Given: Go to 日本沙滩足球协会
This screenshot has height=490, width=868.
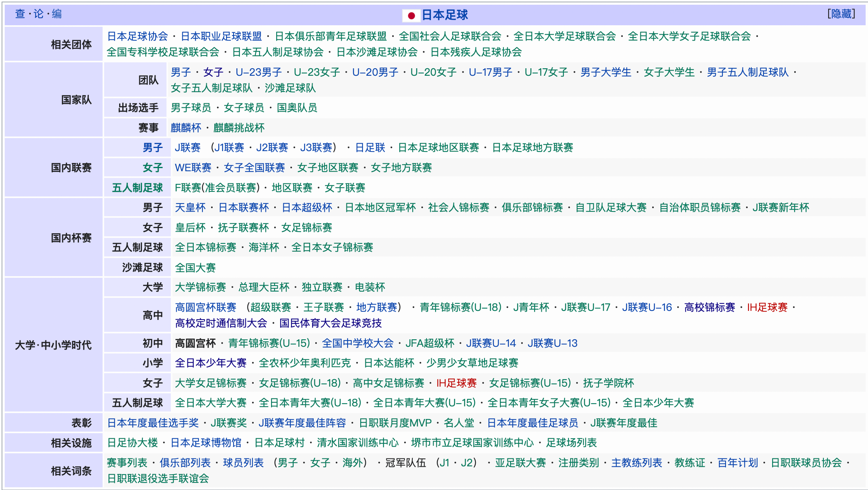Looking at the screenshot, I should 377,52.
